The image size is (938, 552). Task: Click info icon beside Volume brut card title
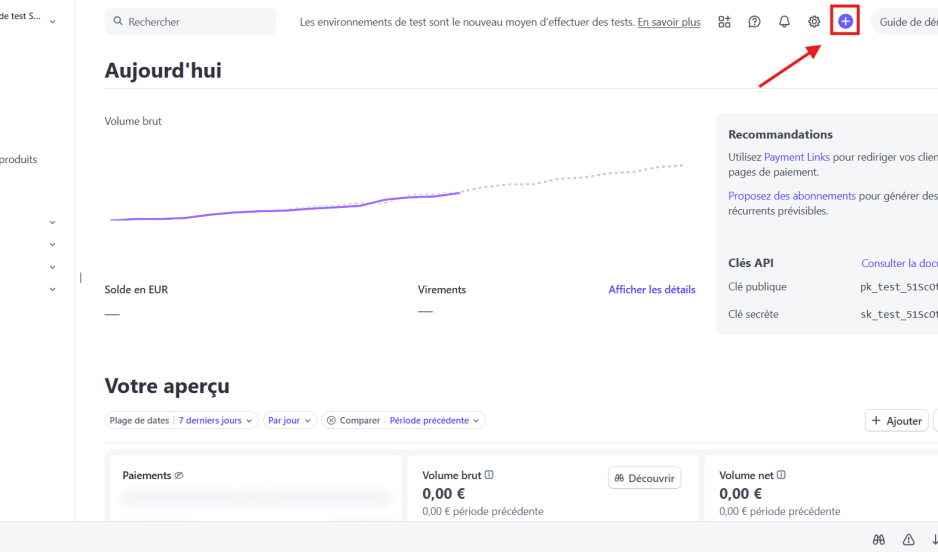tap(489, 476)
